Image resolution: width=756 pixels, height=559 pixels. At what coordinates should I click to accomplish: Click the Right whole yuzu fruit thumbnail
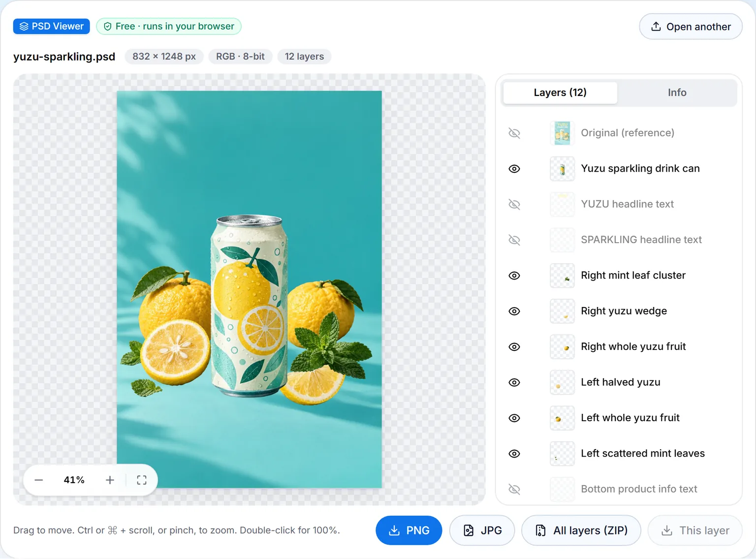click(562, 347)
